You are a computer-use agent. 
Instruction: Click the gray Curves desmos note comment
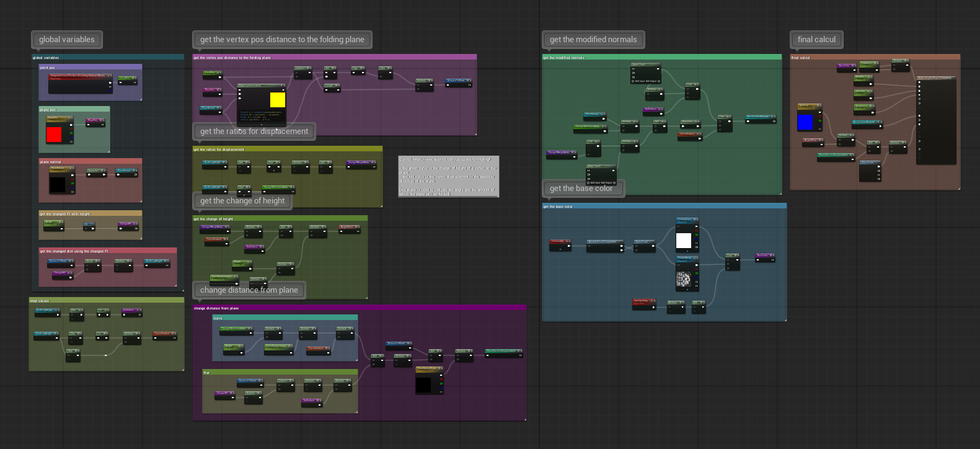(448, 177)
